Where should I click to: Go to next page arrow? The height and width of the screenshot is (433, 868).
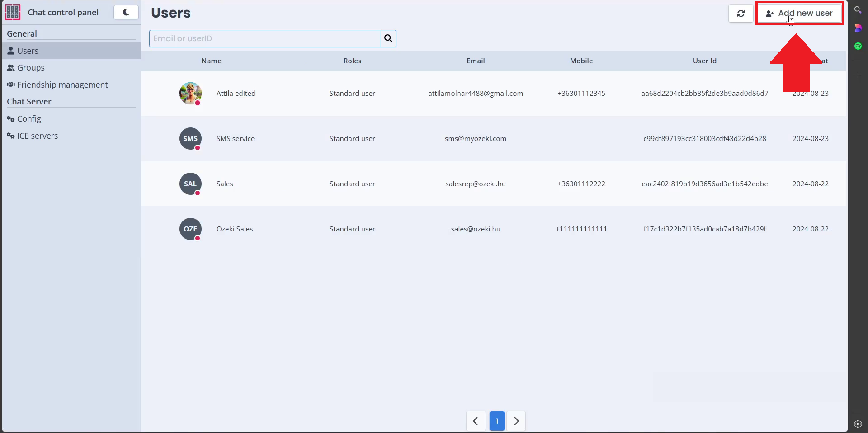[x=516, y=421]
